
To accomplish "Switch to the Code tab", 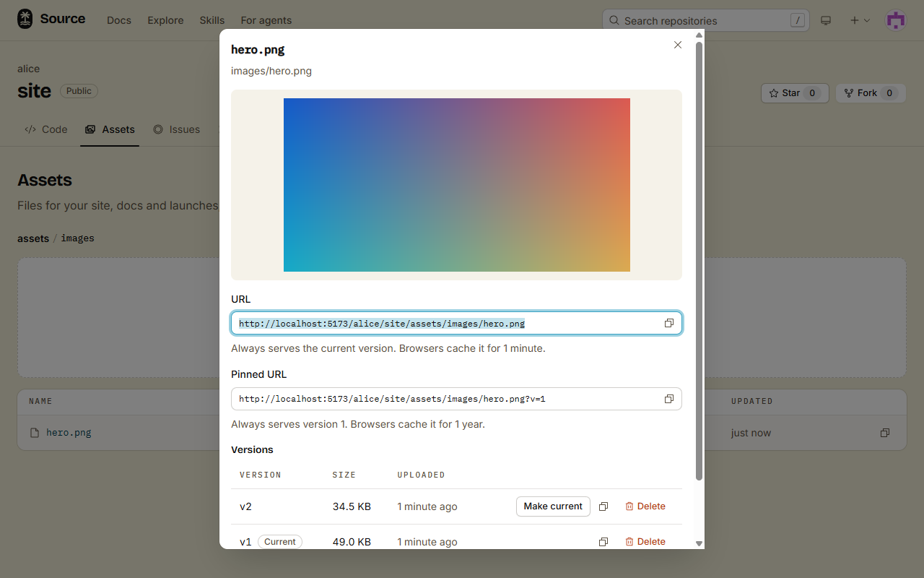I will click(x=46, y=129).
